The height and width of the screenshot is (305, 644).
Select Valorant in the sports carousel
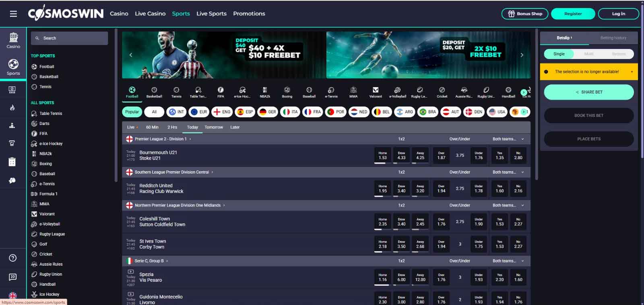[x=376, y=92]
